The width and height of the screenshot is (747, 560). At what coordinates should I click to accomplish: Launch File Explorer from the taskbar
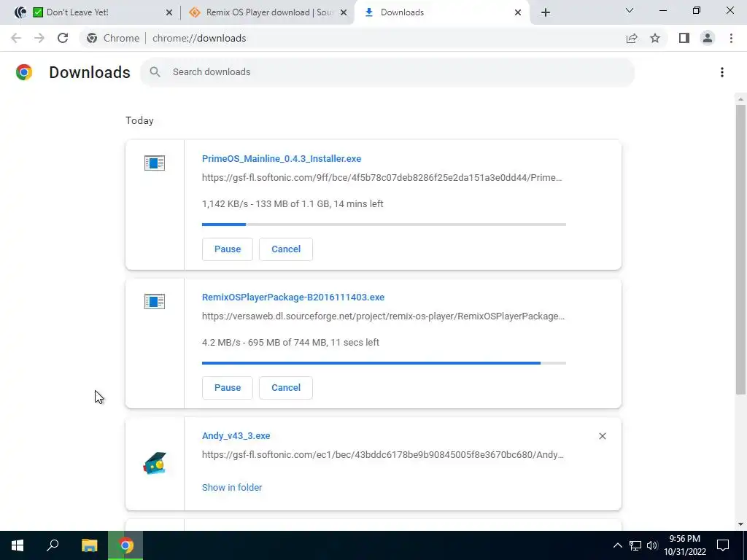pyautogui.click(x=89, y=545)
